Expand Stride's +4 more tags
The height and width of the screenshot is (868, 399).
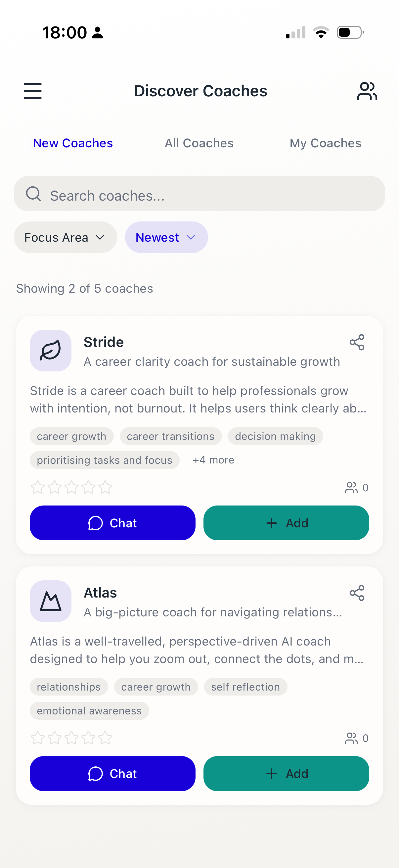[213, 460]
